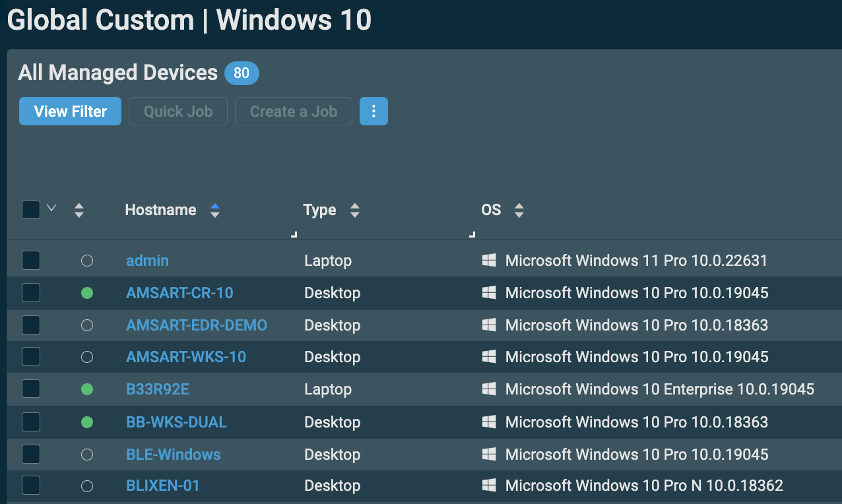The image size is (842, 504).
Task: Click 'Microsoft Windows 11 Pro 10.0.22631' text
Action: pyautogui.click(x=637, y=261)
